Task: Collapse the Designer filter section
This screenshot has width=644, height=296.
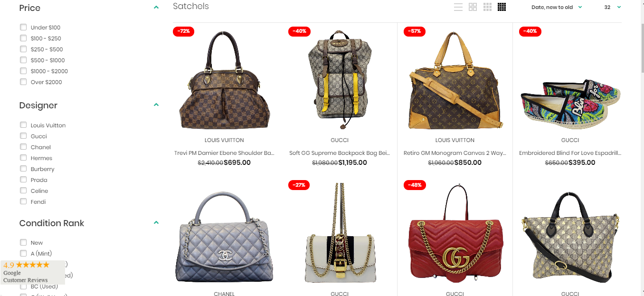Action: [156, 105]
